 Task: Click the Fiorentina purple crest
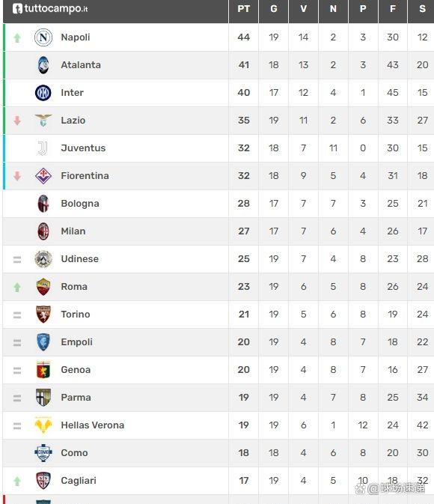pos(43,176)
